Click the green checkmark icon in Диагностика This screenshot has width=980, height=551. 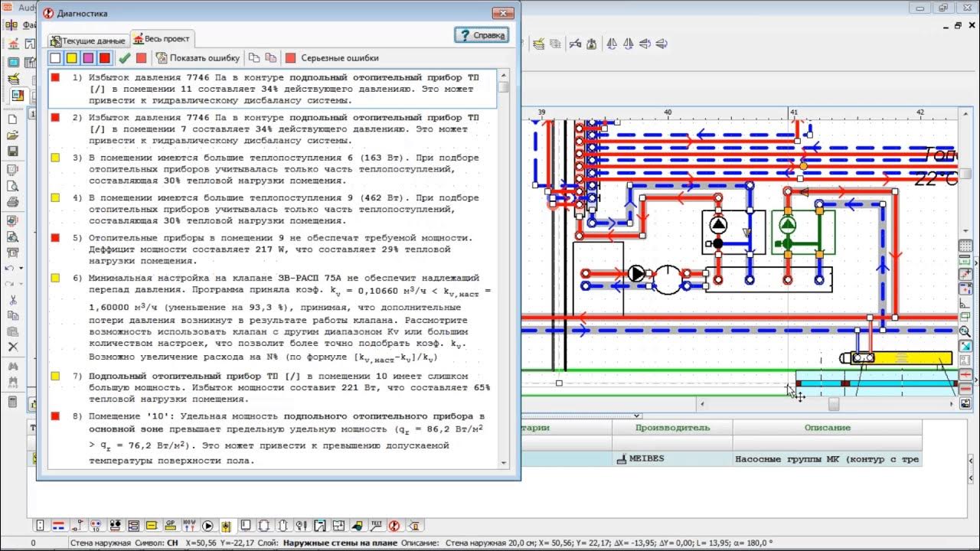(x=124, y=57)
